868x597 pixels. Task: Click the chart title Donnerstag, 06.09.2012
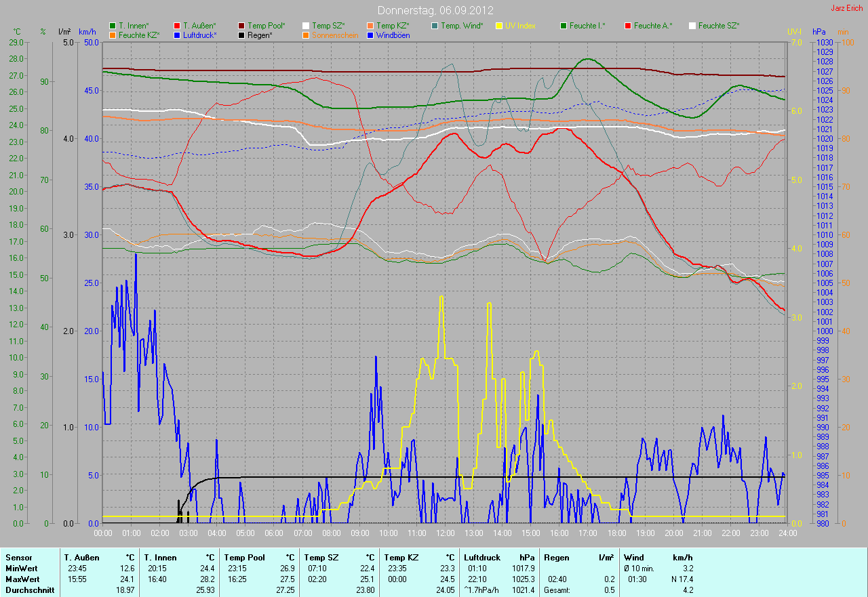pos(435,10)
